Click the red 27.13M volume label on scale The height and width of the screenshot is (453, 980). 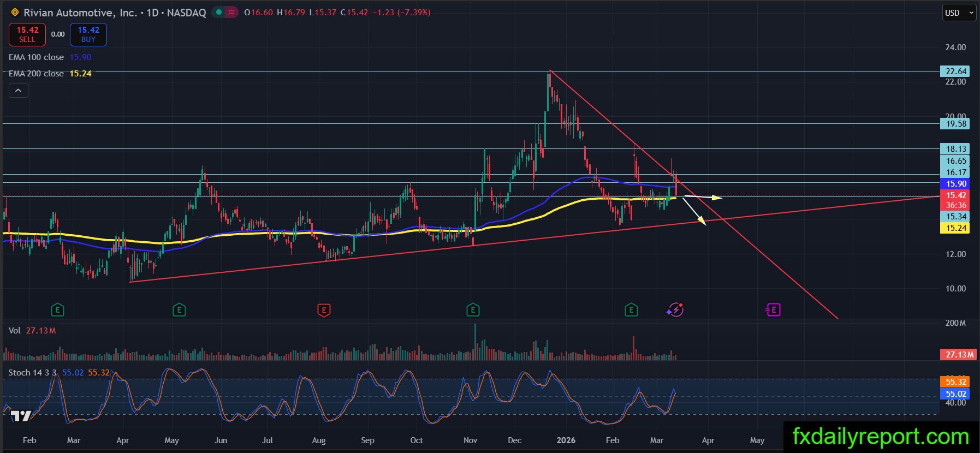click(959, 355)
